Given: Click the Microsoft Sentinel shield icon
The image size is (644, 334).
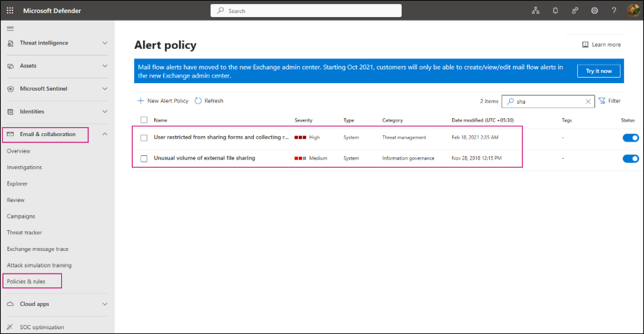Looking at the screenshot, I should click(11, 89).
